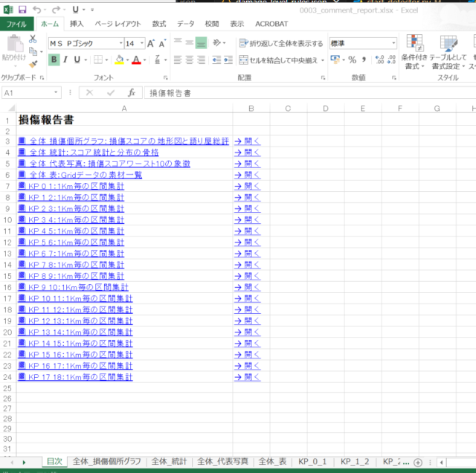Image resolution: width=476 pixels, height=473 pixels.
Task: Click the select all corner triangle
Action: pos(12,108)
